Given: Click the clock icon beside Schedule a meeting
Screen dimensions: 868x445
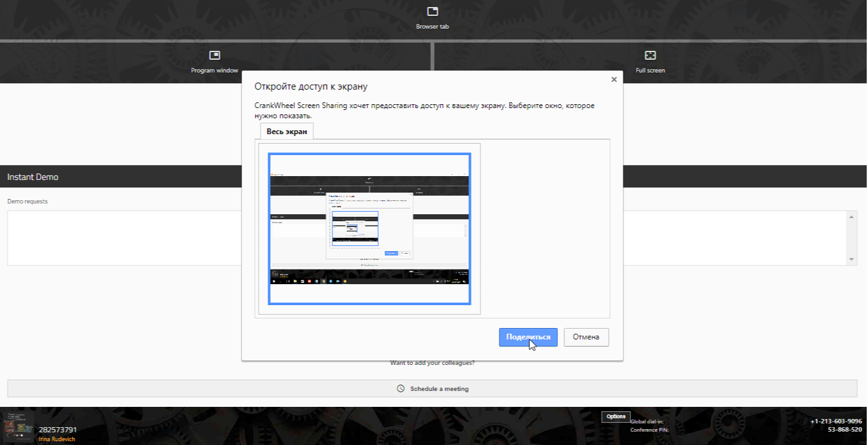Looking at the screenshot, I should click(400, 388).
